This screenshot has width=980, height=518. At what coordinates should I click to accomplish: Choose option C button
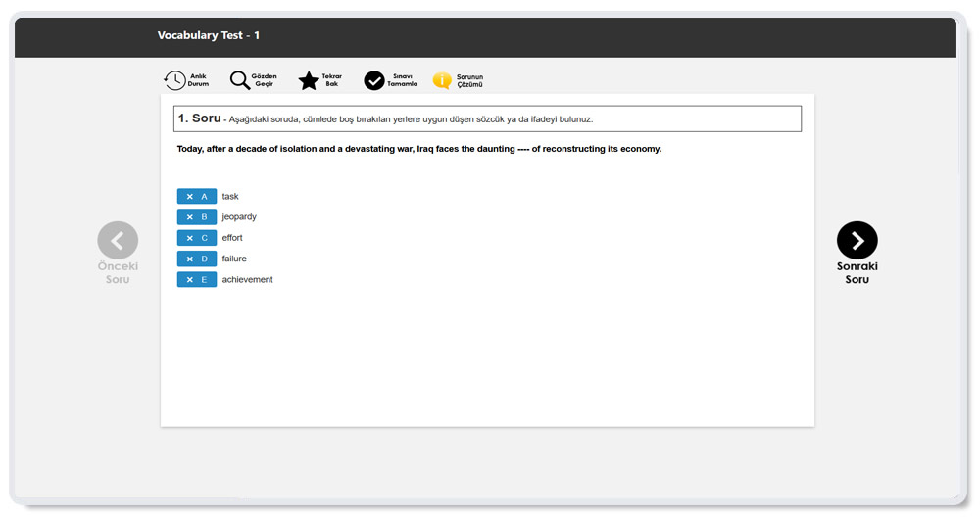(x=197, y=238)
